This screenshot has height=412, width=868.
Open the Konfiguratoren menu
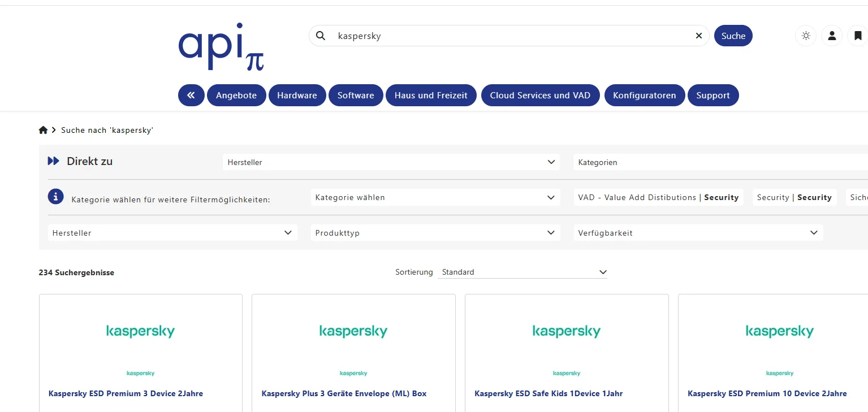pos(645,96)
